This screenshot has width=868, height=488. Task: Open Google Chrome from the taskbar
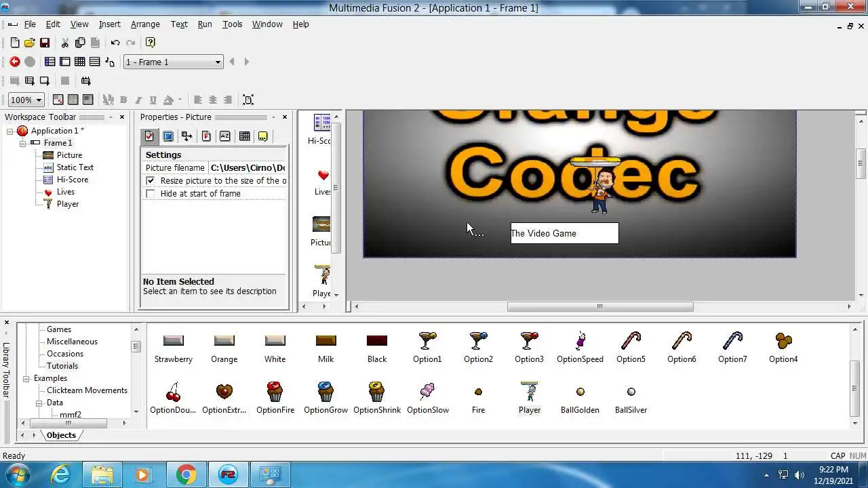coord(186,474)
